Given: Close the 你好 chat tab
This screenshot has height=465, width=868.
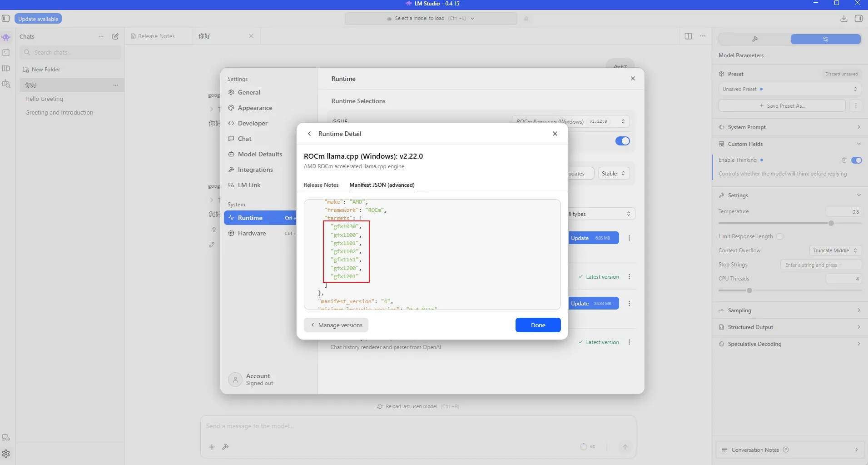Looking at the screenshot, I should pyautogui.click(x=251, y=36).
